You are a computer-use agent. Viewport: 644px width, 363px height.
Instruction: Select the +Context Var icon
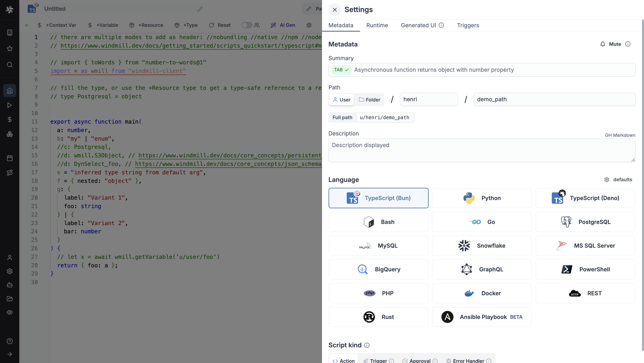click(x=39, y=25)
